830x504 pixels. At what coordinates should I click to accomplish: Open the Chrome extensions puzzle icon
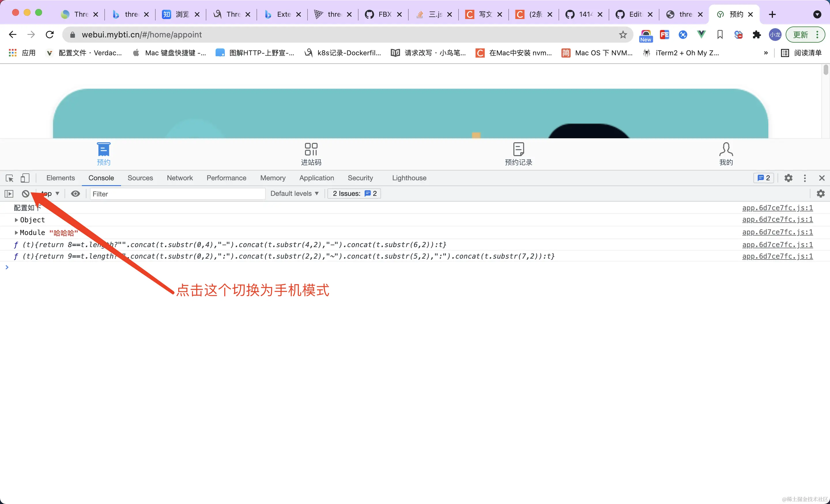pos(757,35)
